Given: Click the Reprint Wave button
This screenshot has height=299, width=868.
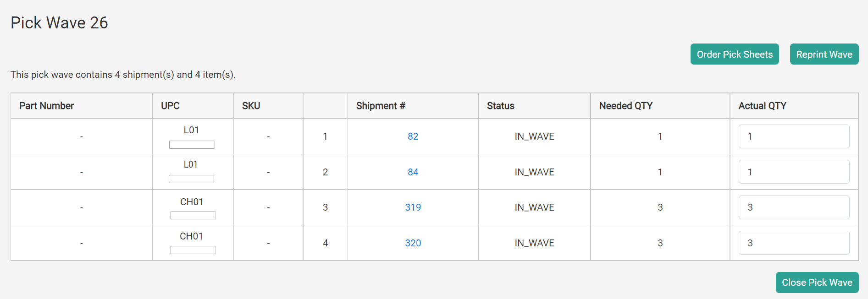Looking at the screenshot, I should 824,54.
